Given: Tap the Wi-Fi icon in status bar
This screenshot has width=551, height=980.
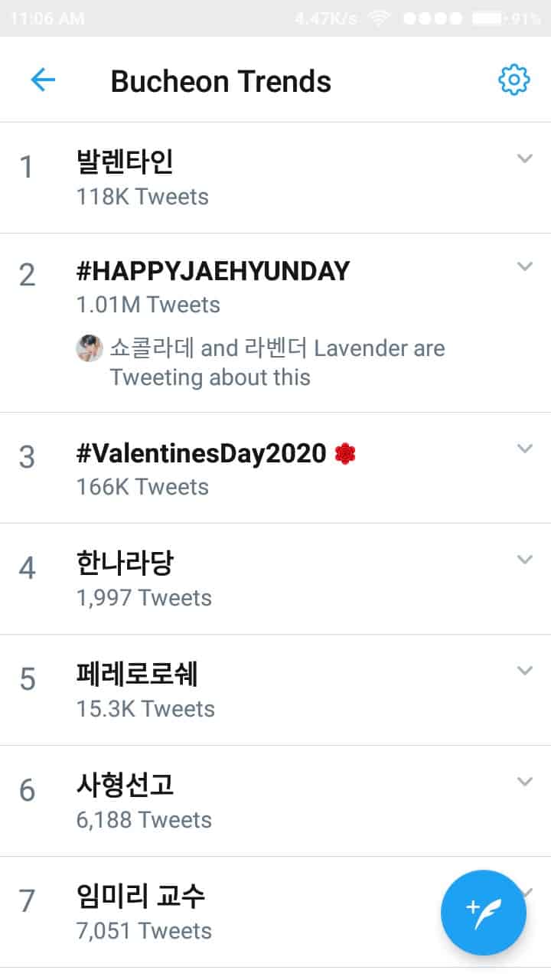Looking at the screenshot, I should pyautogui.click(x=379, y=18).
